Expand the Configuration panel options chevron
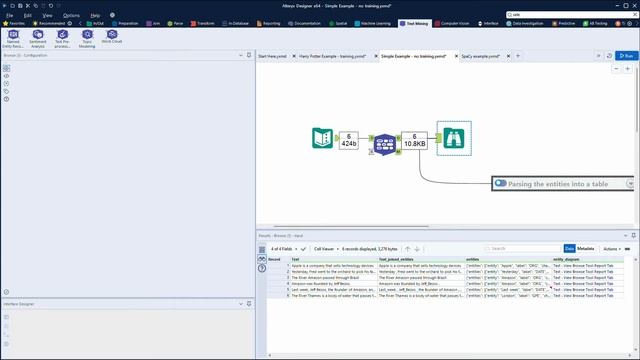The height and width of the screenshot is (360, 640). pos(241,55)
